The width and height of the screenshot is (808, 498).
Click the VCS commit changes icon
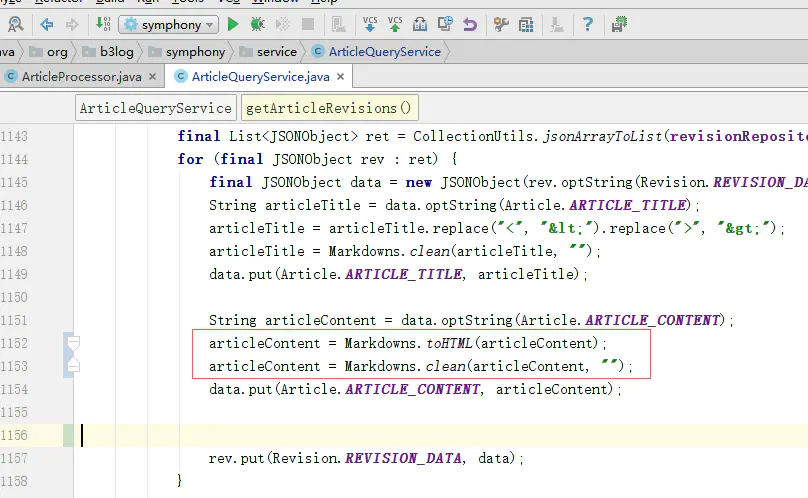pos(395,24)
